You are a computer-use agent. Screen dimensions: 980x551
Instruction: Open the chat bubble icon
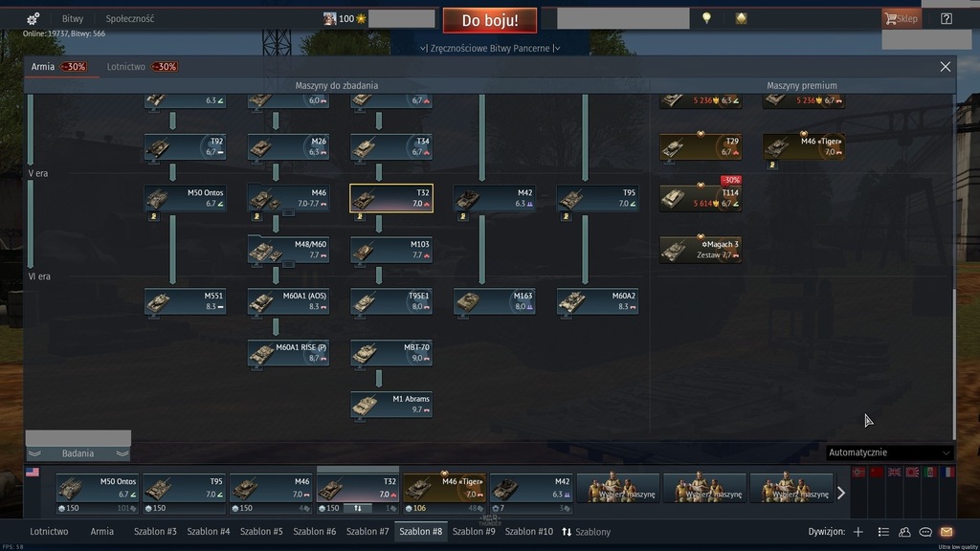point(925,532)
